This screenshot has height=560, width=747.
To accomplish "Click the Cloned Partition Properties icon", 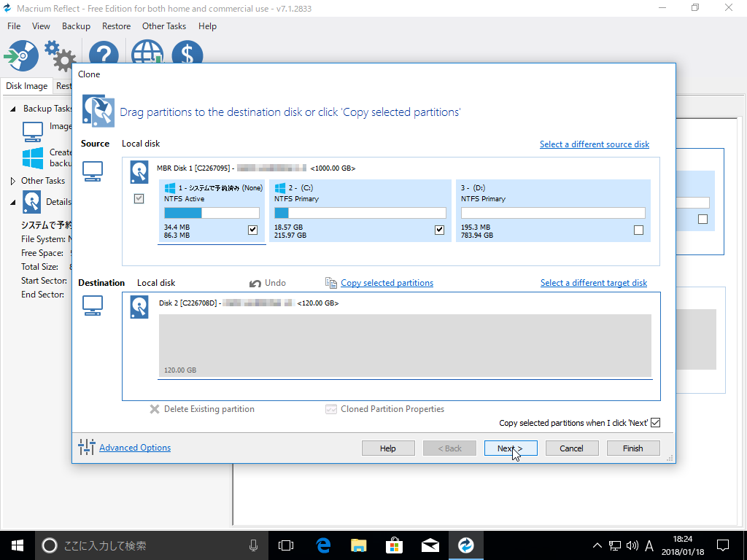I will 331,409.
